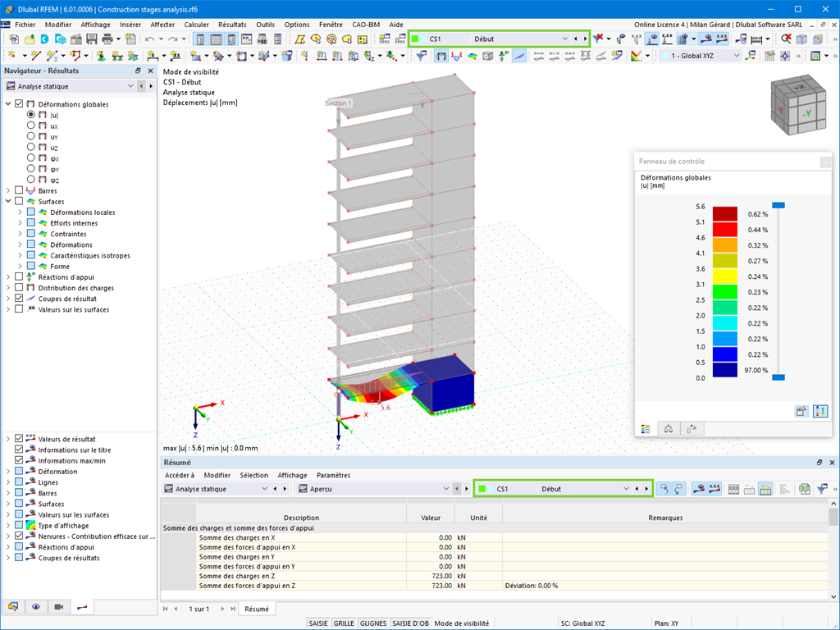Click the Print icon in main toolbar
The width and height of the screenshot is (840, 630).
pos(107,39)
